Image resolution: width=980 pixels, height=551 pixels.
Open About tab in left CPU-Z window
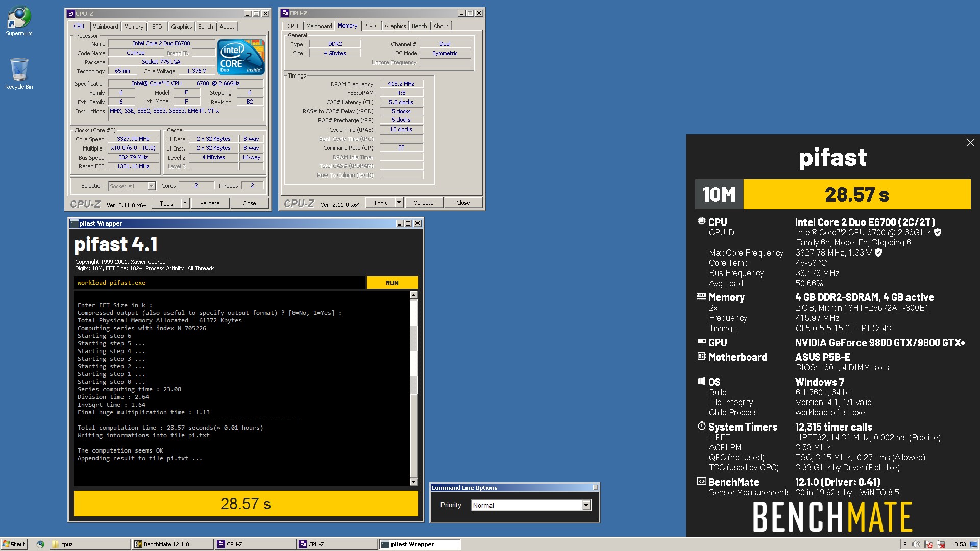tap(227, 27)
